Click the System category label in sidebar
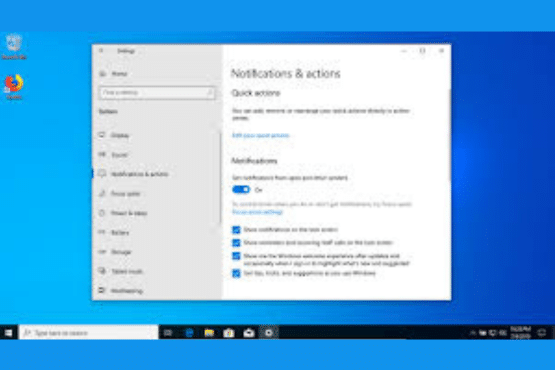 click(108, 112)
